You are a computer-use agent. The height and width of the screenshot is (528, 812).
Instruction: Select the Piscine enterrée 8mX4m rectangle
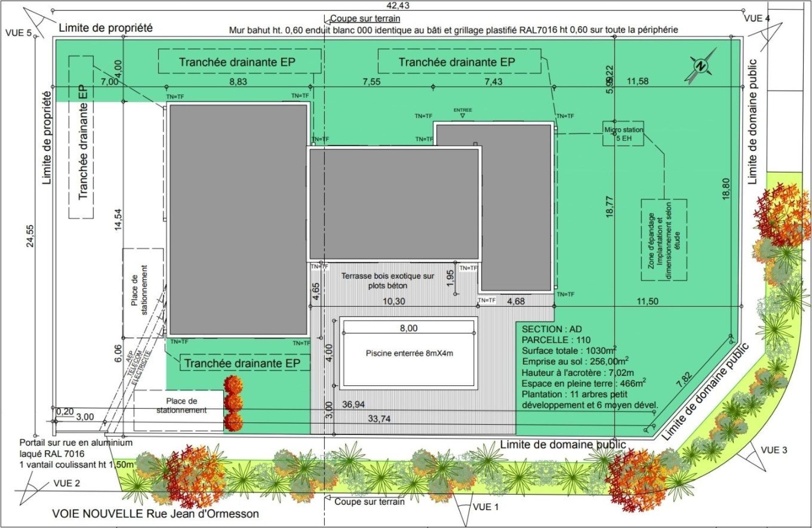(x=409, y=353)
